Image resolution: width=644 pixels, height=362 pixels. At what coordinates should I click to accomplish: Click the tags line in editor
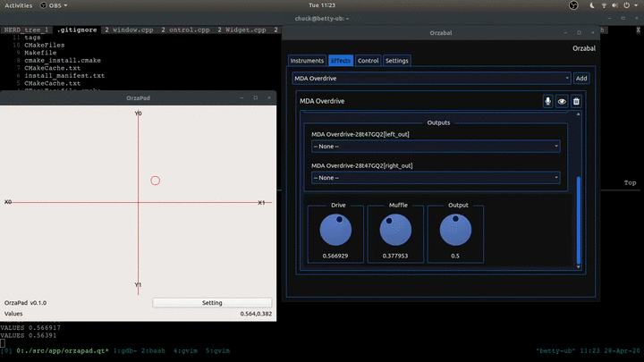[x=32, y=38]
